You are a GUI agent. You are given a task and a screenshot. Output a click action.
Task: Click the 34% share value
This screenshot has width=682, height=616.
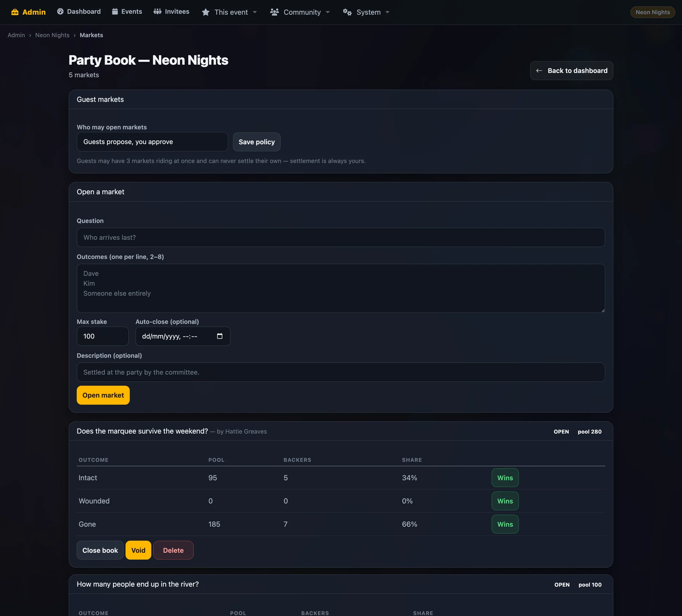coord(410,478)
